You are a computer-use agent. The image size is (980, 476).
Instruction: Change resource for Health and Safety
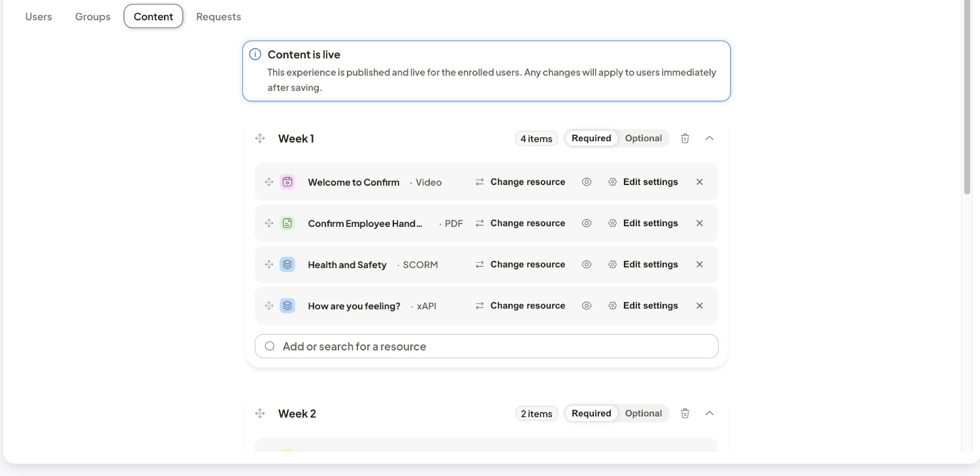pyautogui.click(x=520, y=265)
